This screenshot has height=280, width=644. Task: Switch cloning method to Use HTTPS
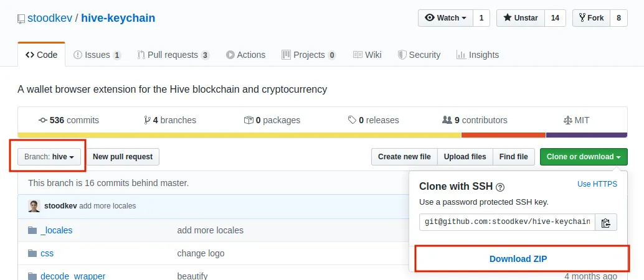597,184
